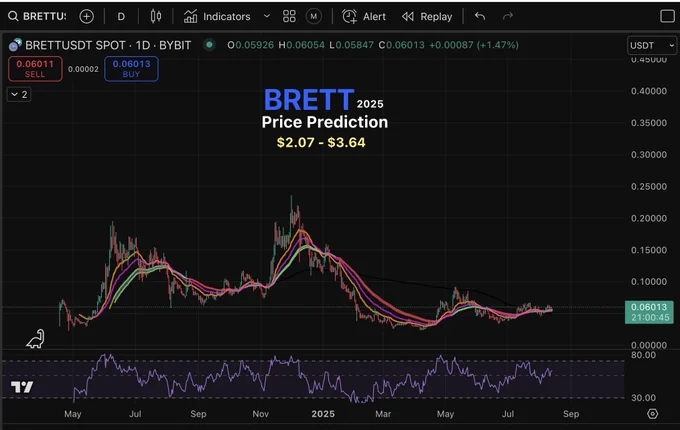
Task: Open chart settings gear icon
Action: point(652,414)
